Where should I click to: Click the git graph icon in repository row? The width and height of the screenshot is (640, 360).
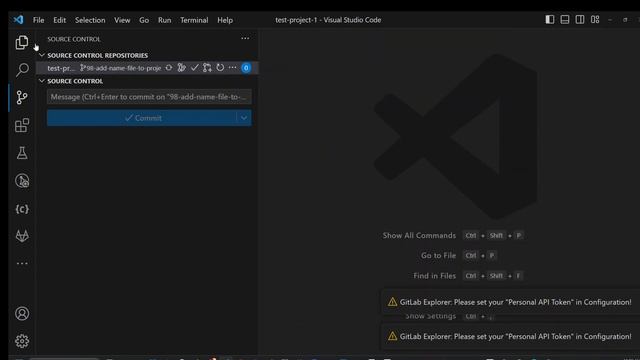(x=182, y=68)
